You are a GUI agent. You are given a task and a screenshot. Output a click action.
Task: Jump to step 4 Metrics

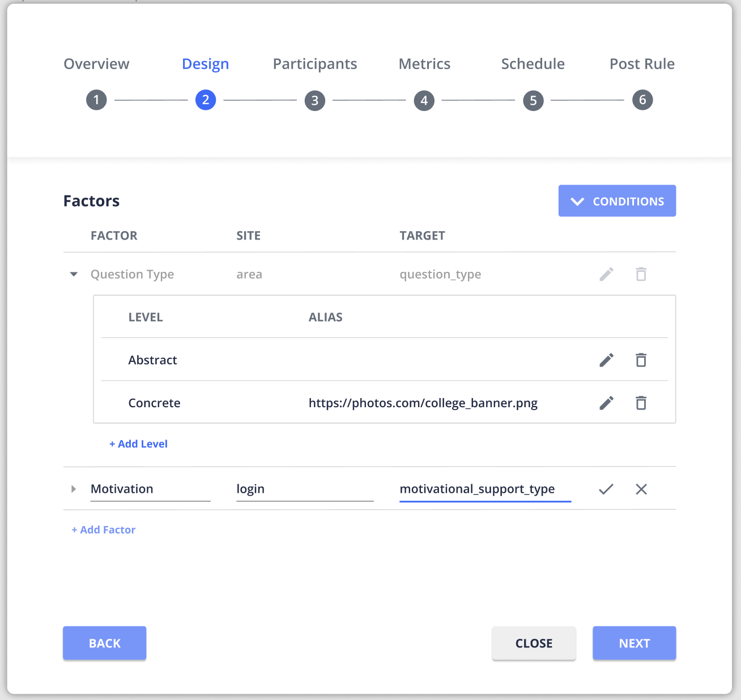pos(424,100)
